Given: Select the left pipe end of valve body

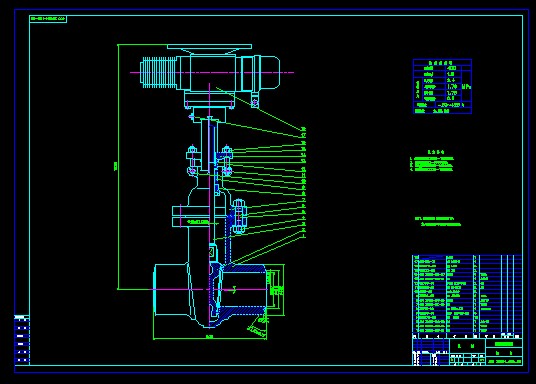Looking at the screenshot, I should [x=170, y=289].
